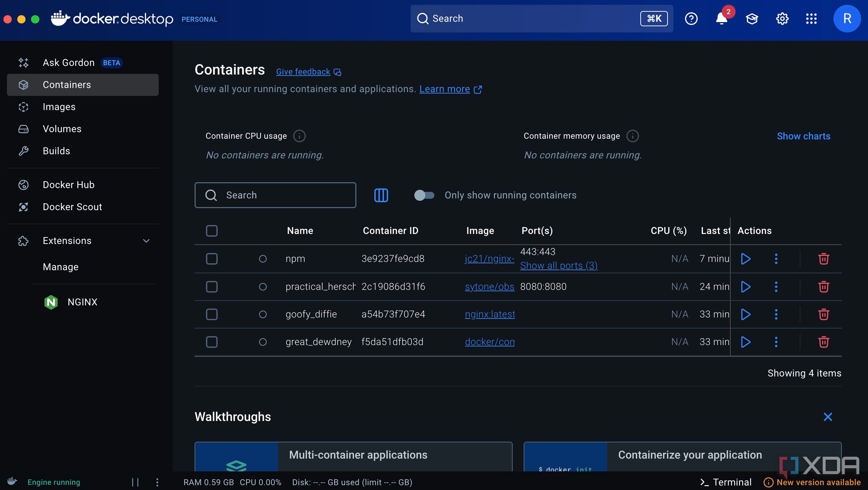
Task: Collapse the Extensions section chevron
Action: (146, 241)
